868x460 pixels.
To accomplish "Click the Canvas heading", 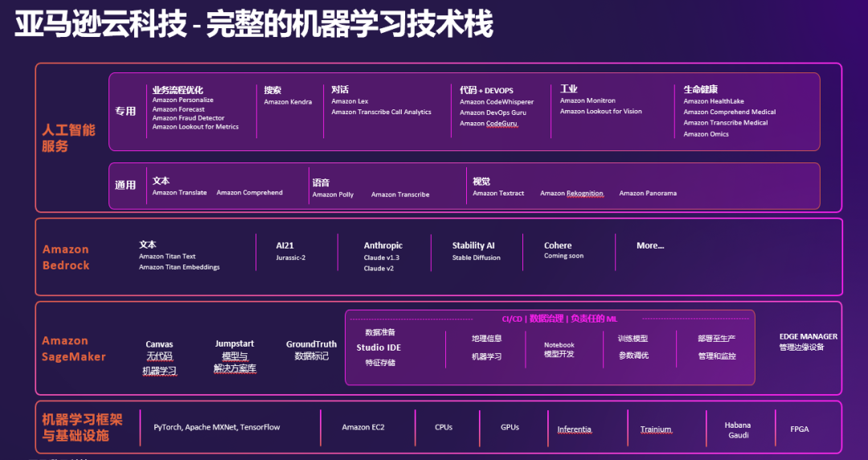I will point(159,345).
